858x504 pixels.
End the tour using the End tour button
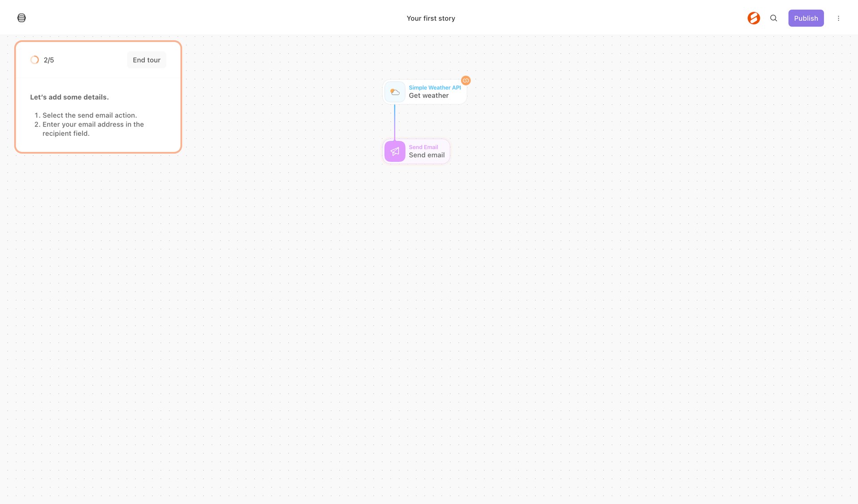point(146,59)
